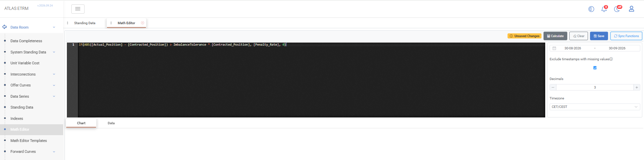Toggle night mode moon icon
Image resolution: width=644 pixels, height=160 pixels.
(617, 9)
